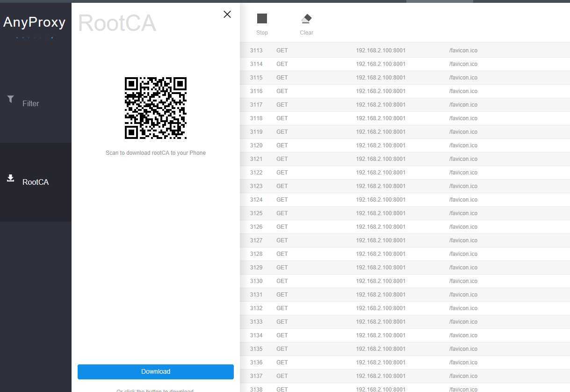This screenshot has width=570, height=392.
Task: Click /favicon.ico path in row 3116
Action: pyautogui.click(x=463, y=91)
